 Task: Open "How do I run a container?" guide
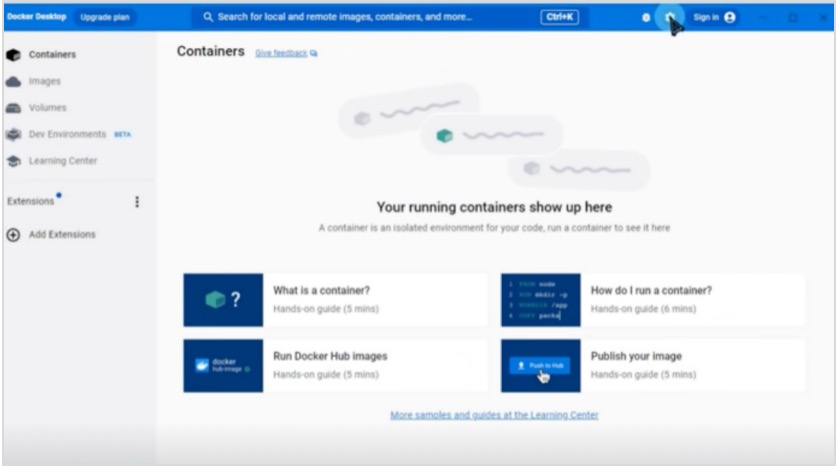tap(652, 299)
